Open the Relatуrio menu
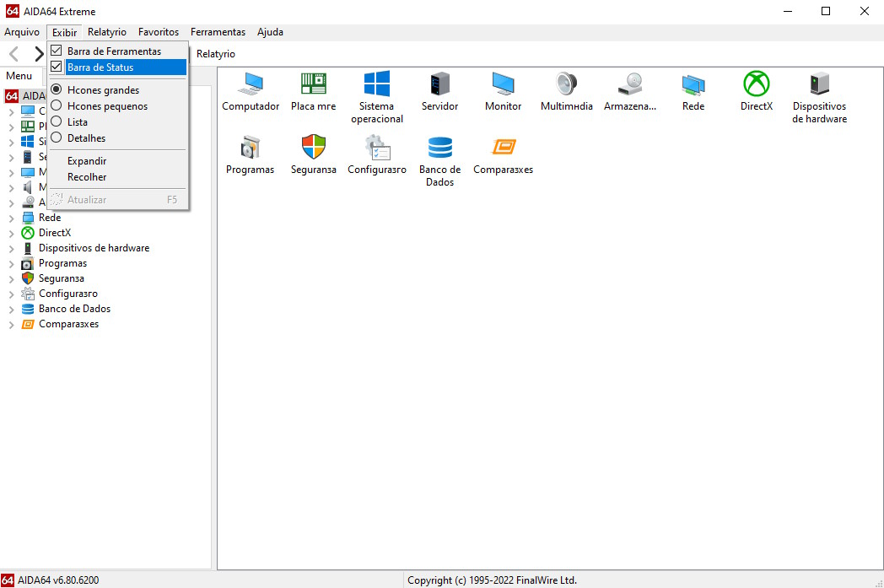This screenshot has width=884, height=588. click(107, 32)
